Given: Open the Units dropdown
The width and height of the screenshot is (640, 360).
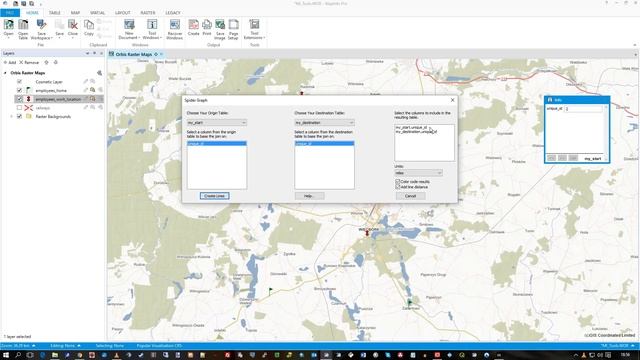Looking at the screenshot, I should [418, 173].
